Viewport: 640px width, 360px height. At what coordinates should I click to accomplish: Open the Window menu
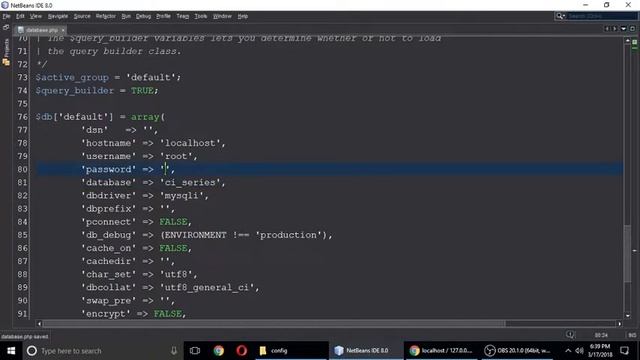[222, 16]
